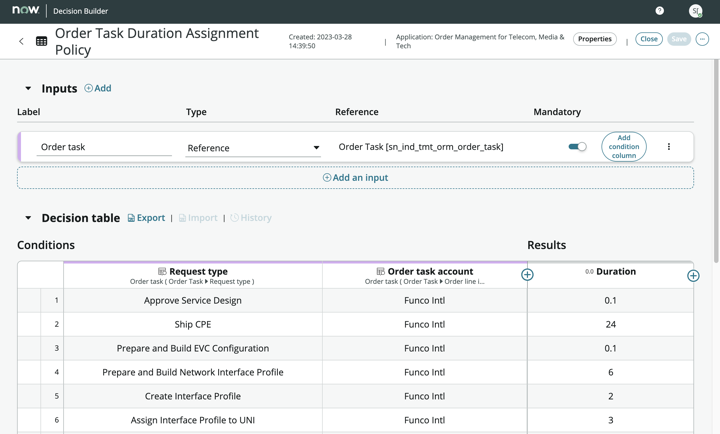720x434 pixels.
Task: Click the Approve Service Design cell
Action: point(193,300)
